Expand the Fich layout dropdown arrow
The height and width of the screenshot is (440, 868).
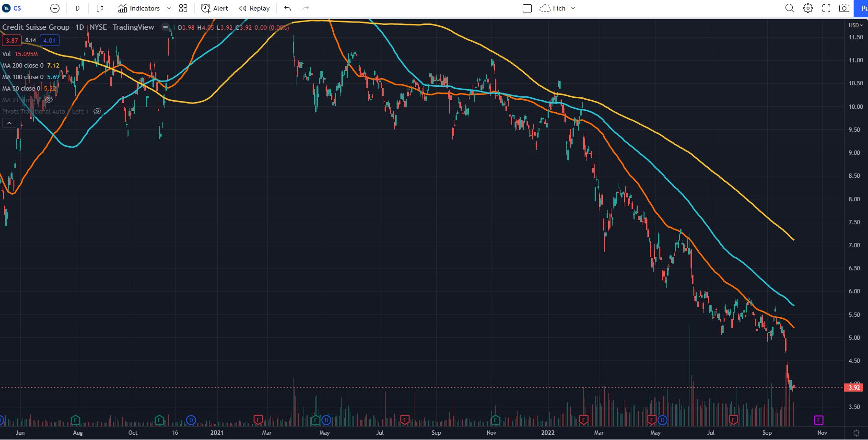pyautogui.click(x=573, y=8)
